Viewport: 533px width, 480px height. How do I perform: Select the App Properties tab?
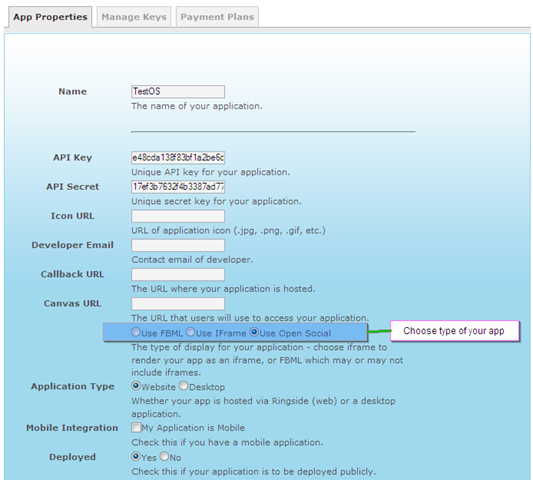coord(50,17)
